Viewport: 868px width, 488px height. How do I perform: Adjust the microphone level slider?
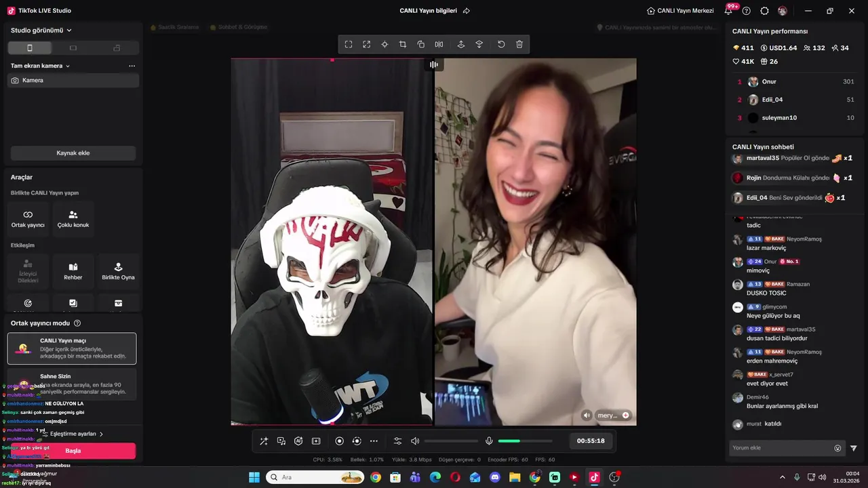coord(526,441)
